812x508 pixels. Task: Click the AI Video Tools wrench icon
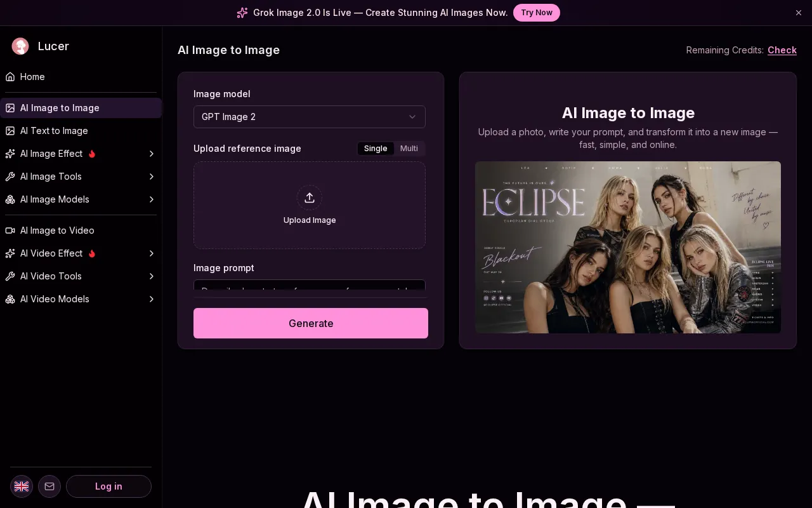[10, 276]
